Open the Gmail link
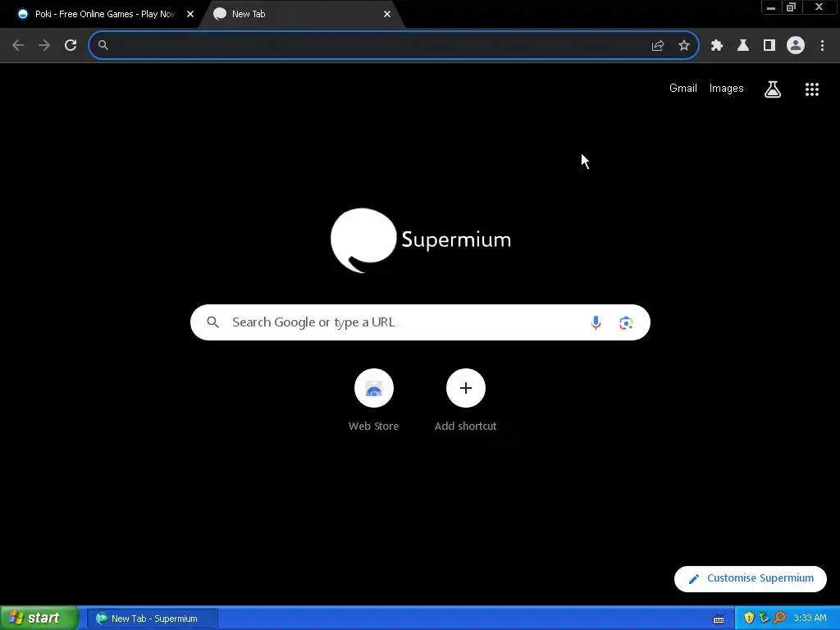The height and width of the screenshot is (630, 840). click(683, 89)
